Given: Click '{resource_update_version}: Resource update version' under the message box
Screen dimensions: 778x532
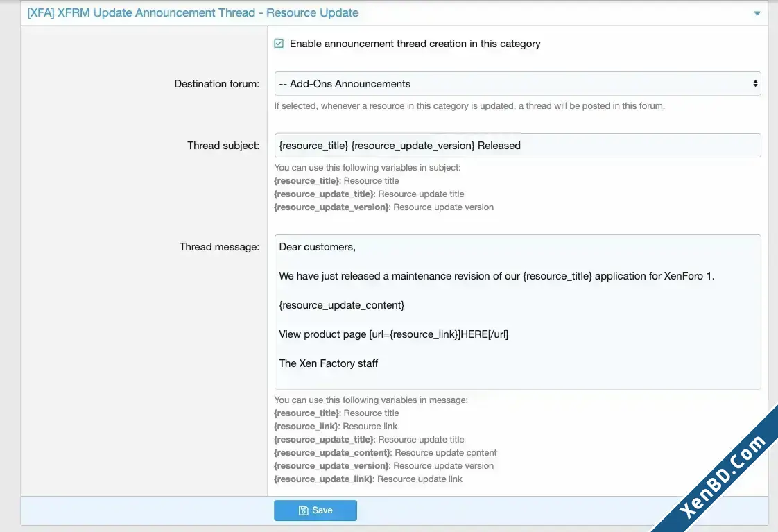Looking at the screenshot, I should pos(384,466).
